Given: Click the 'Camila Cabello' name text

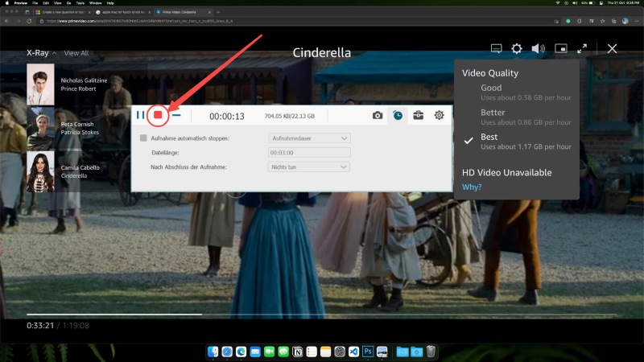Looking at the screenshot, I should coord(80,167).
